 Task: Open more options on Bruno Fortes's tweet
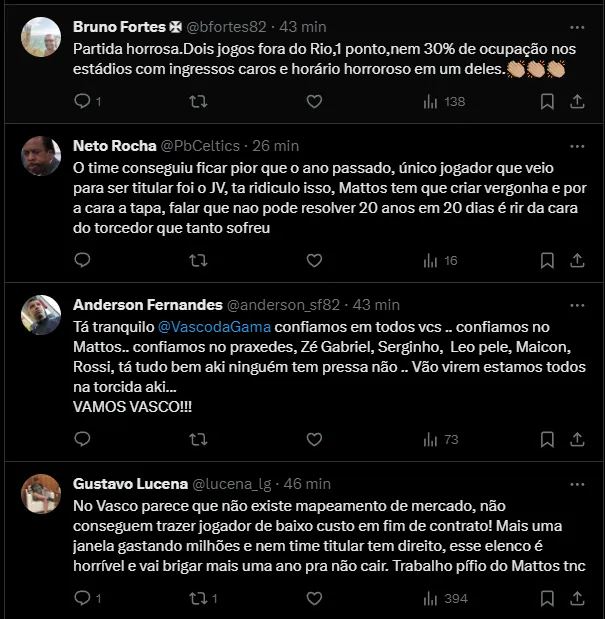(x=578, y=25)
